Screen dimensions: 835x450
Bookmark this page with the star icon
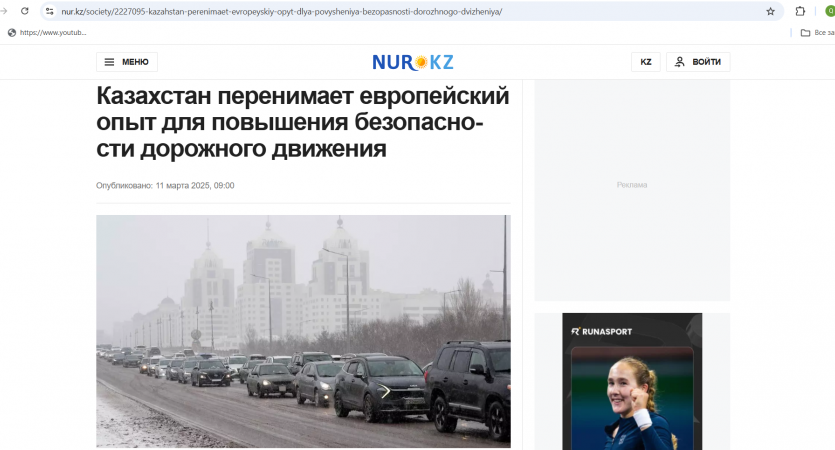770,11
